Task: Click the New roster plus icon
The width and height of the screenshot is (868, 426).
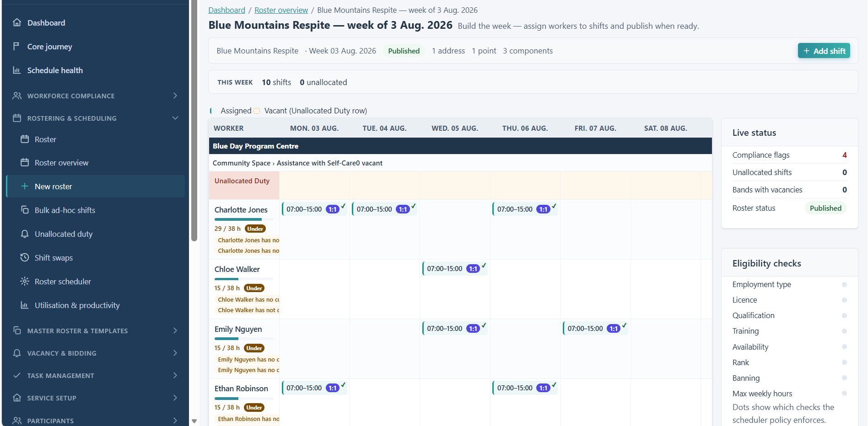Action: (25, 186)
